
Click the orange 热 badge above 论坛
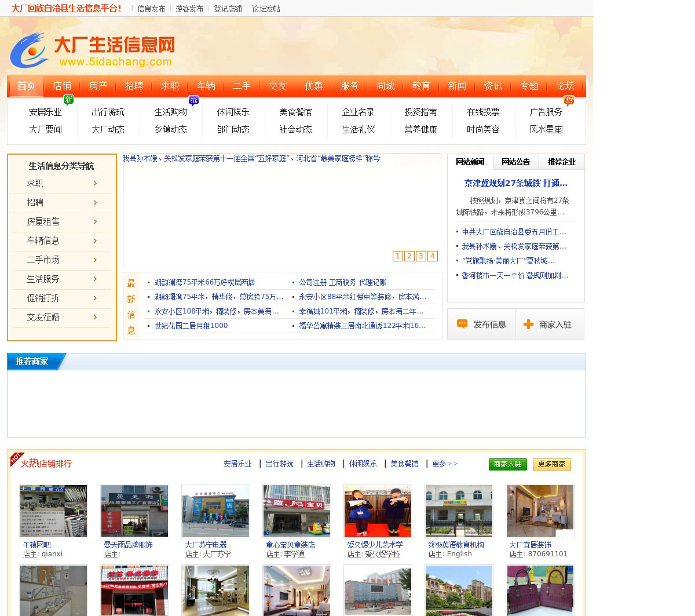point(569,100)
